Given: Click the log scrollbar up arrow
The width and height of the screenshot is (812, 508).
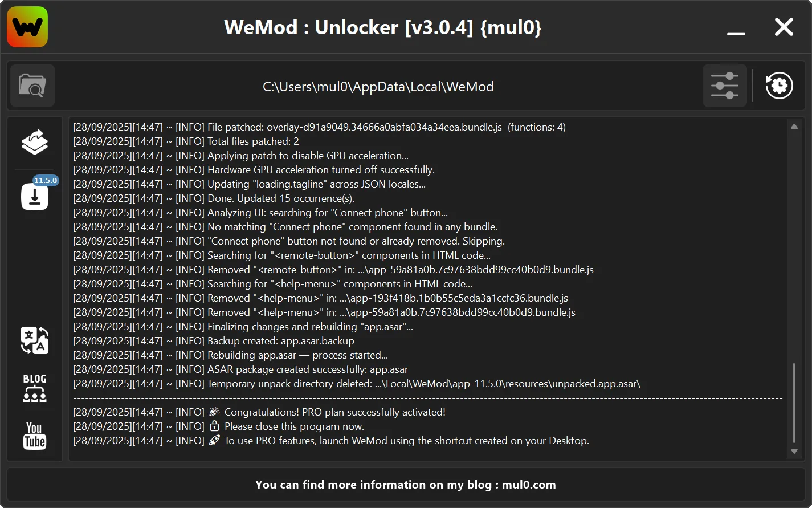Looking at the screenshot, I should tap(794, 127).
